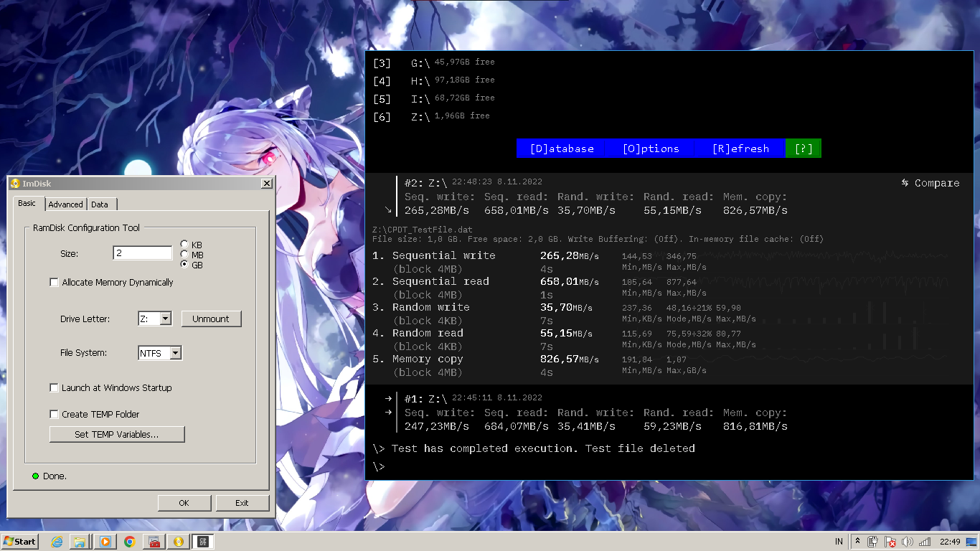
Task: Click [R]efresh in the benchmark window
Action: (x=740, y=149)
